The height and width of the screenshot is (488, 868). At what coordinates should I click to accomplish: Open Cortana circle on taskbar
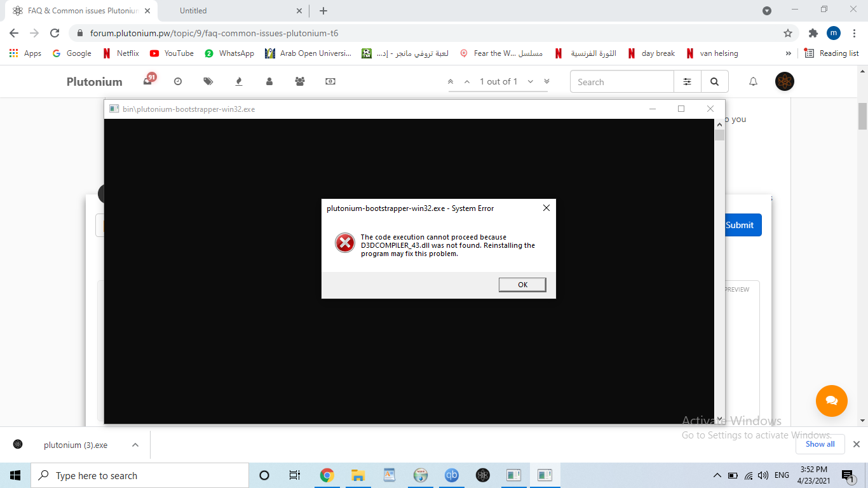tap(264, 475)
